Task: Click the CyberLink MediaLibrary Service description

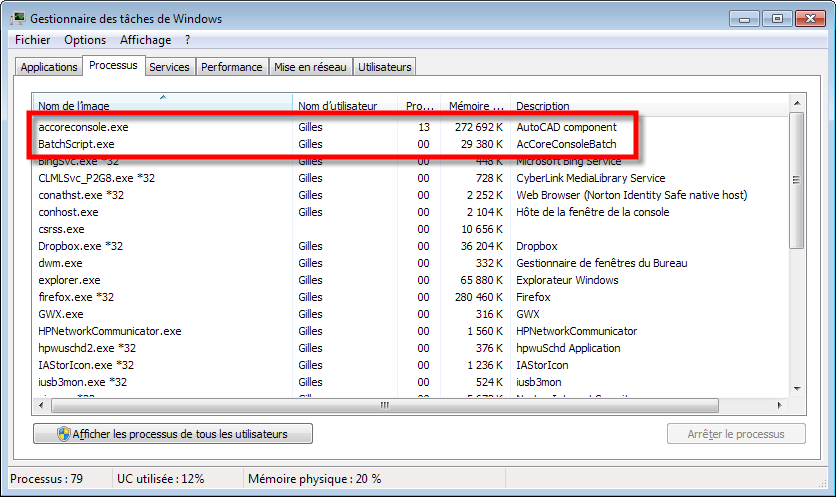Action: 591,178
